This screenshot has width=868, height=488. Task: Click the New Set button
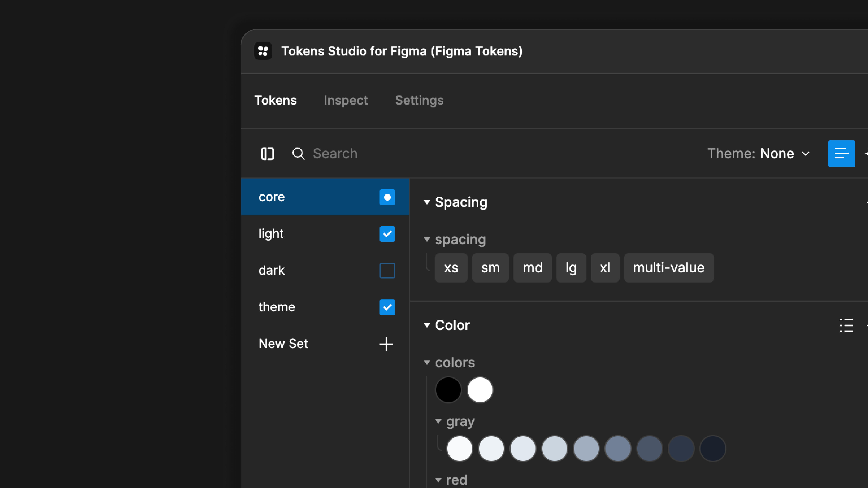click(283, 344)
